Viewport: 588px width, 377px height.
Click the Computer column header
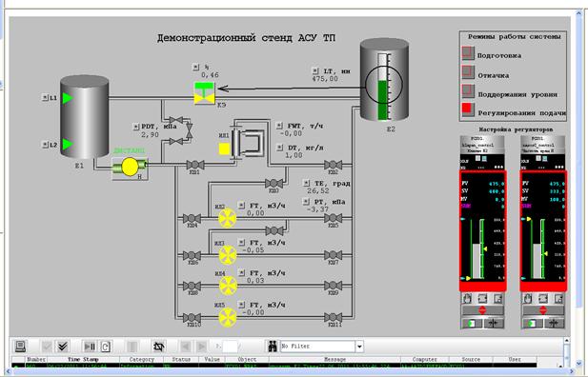coord(424,359)
